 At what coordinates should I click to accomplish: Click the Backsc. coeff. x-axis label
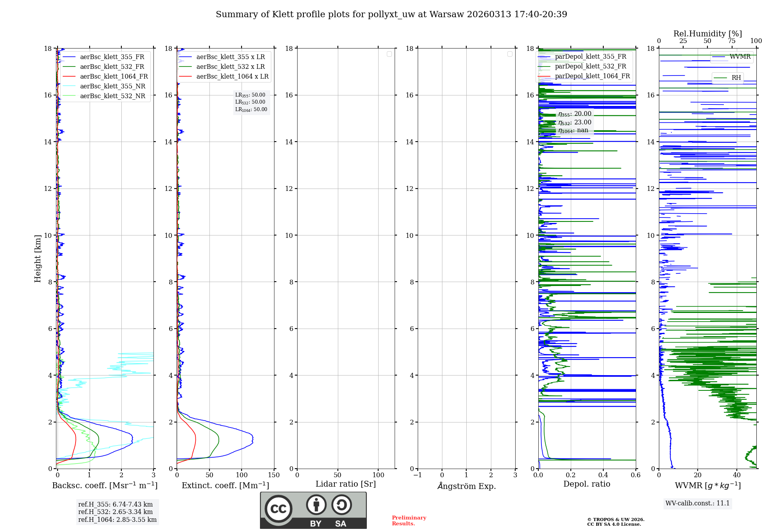pyautogui.click(x=105, y=485)
